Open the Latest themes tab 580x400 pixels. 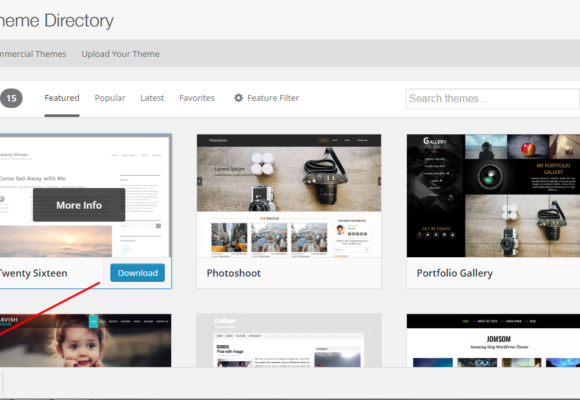[x=152, y=98]
